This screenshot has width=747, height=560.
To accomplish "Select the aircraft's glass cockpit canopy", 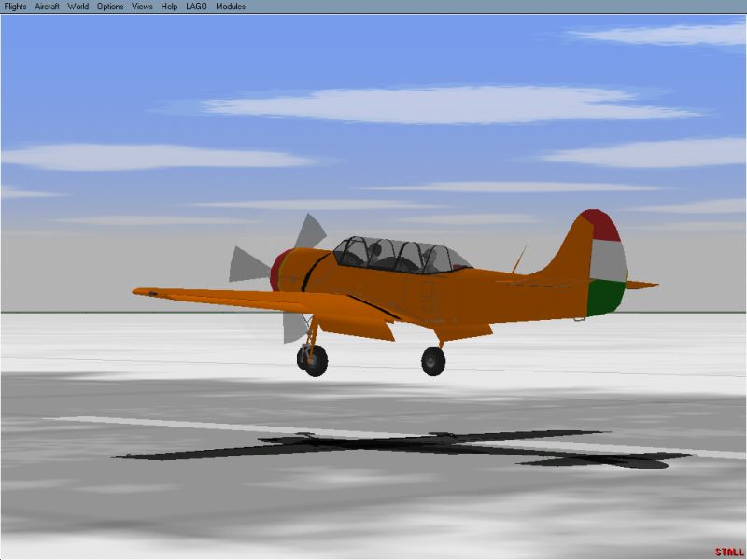I will [x=397, y=254].
